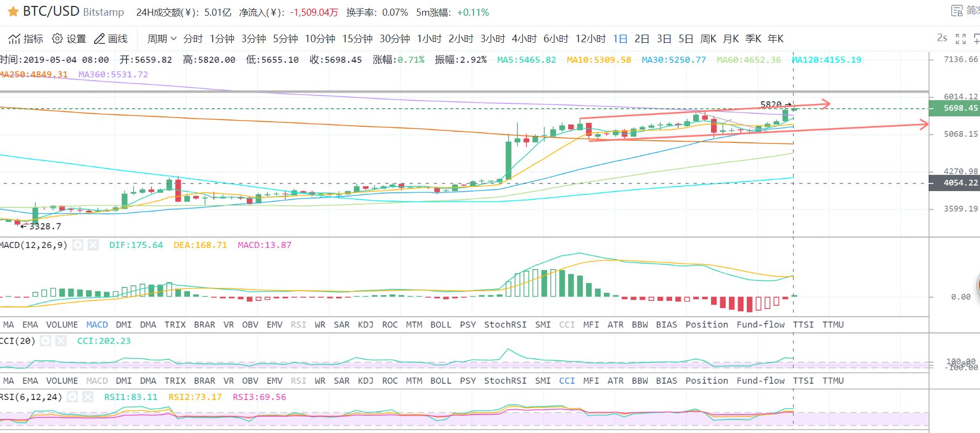Viewport: 980px width, 433px height.
Task: Click the 5698.45 current price tag on axis
Action: [956, 108]
